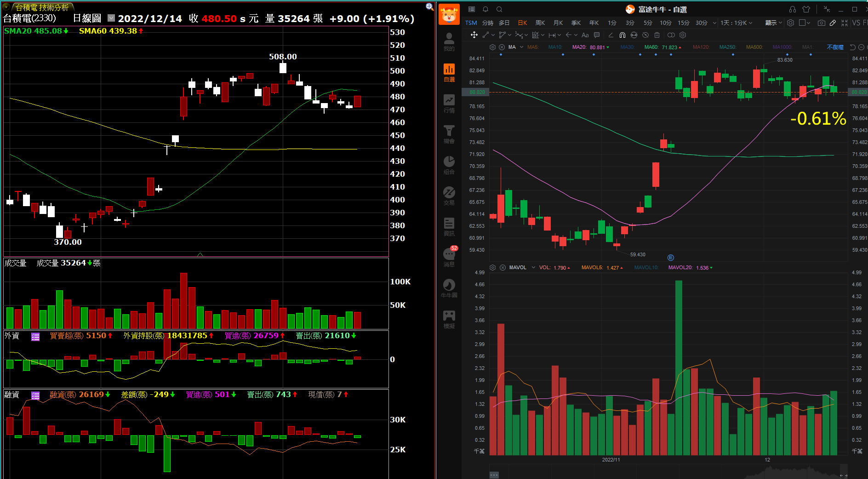Viewport: 868px width, 479px height.
Task: Switch Futu window to compact mode
Action: [x=827, y=9]
